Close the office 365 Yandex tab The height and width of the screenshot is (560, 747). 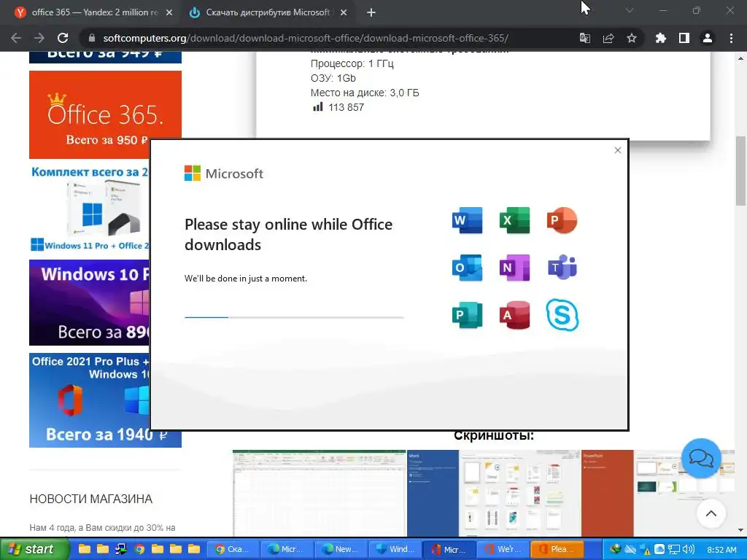(169, 12)
